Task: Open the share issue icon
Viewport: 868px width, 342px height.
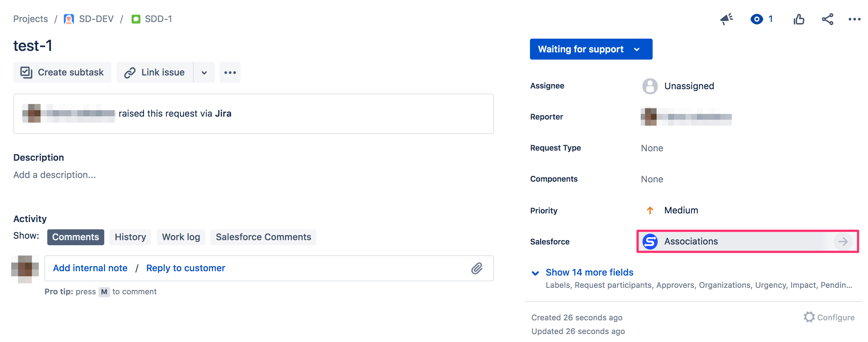Action: pos(827,19)
